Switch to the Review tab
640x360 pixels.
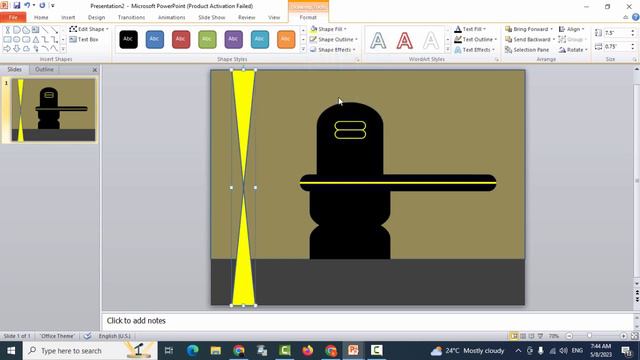coord(247,18)
